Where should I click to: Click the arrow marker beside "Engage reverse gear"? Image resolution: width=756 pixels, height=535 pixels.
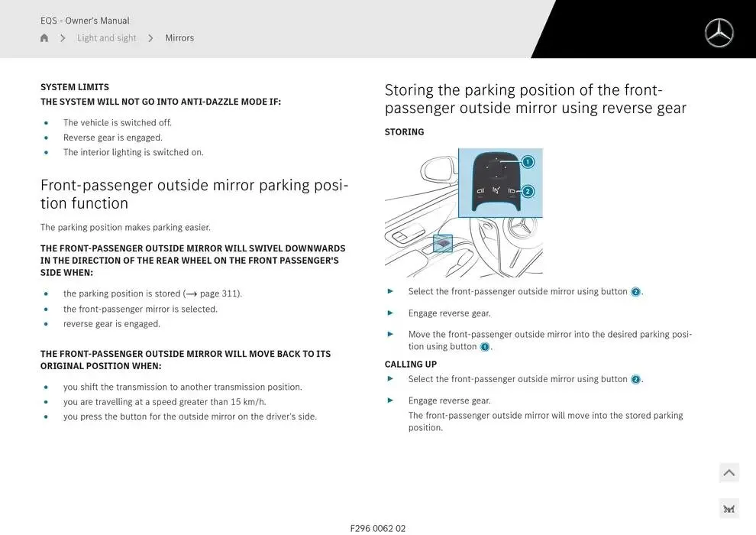(391, 313)
